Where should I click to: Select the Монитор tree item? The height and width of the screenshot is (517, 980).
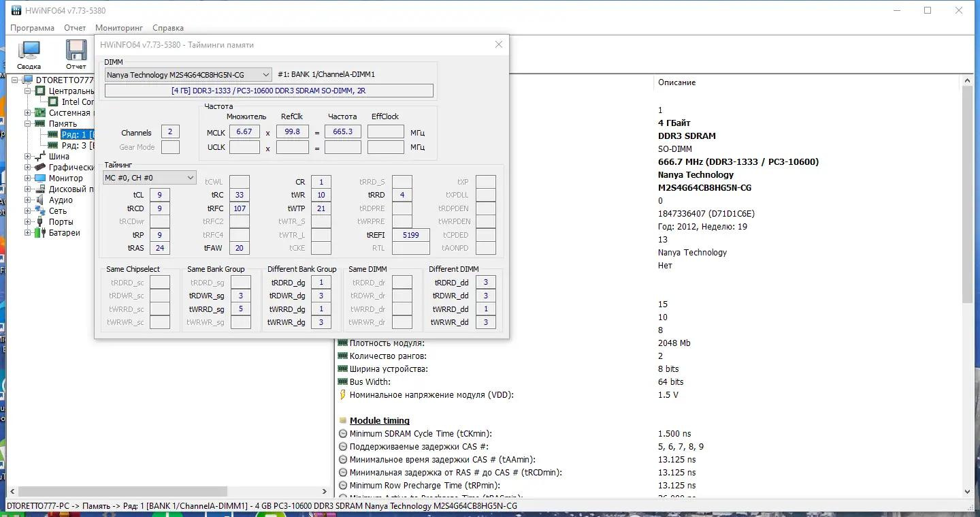click(65, 178)
